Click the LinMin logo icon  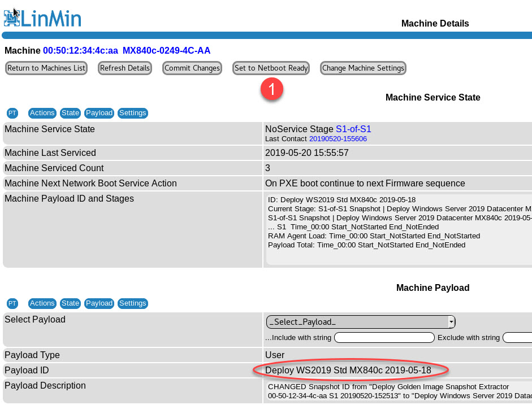click(12, 18)
